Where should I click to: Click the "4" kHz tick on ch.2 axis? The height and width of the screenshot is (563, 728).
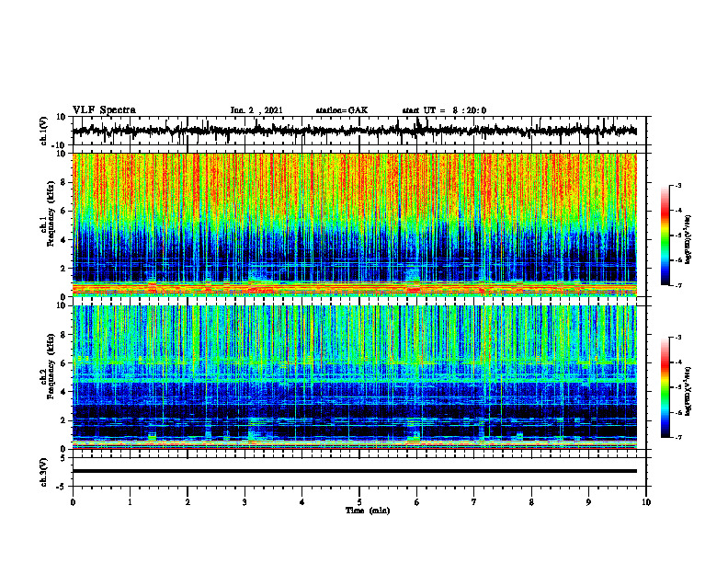tap(63, 392)
